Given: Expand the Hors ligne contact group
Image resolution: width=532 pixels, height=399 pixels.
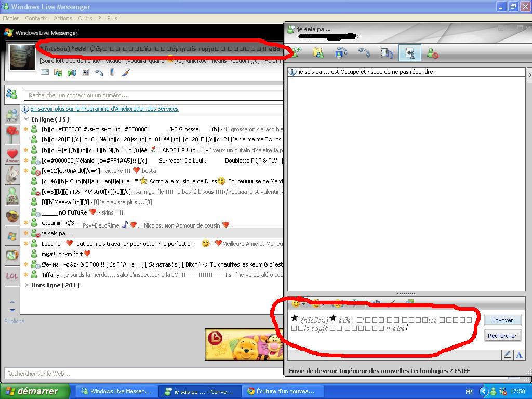Looking at the screenshot, I should point(26,285).
